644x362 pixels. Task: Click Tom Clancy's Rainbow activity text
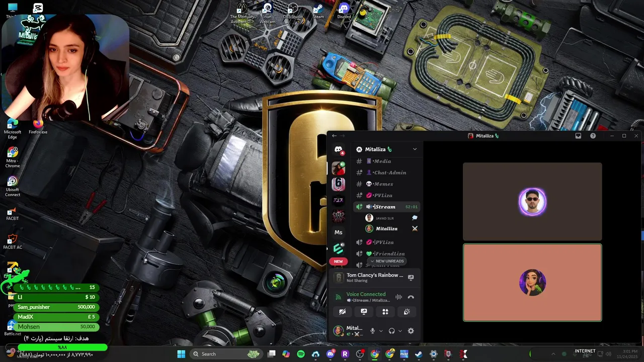point(375,275)
